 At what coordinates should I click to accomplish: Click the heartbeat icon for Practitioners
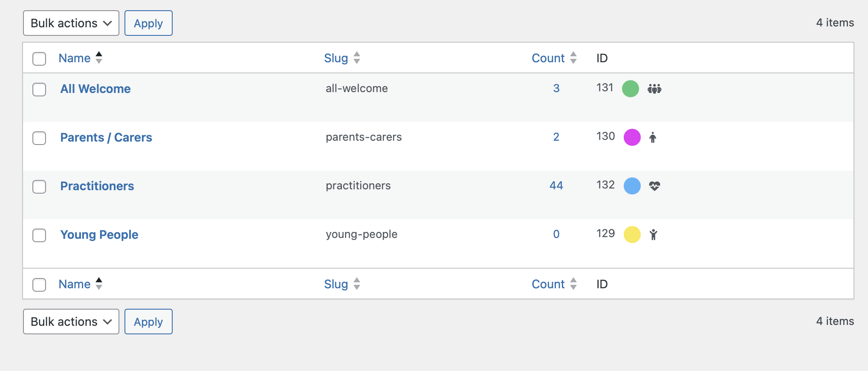pyautogui.click(x=654, y=186)
